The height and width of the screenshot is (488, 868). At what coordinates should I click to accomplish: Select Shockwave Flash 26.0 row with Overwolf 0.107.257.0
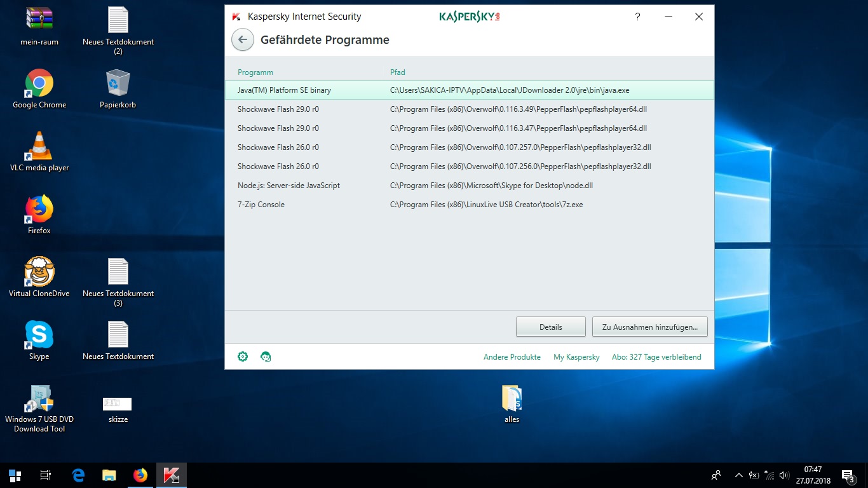click(x=470, y=147)
